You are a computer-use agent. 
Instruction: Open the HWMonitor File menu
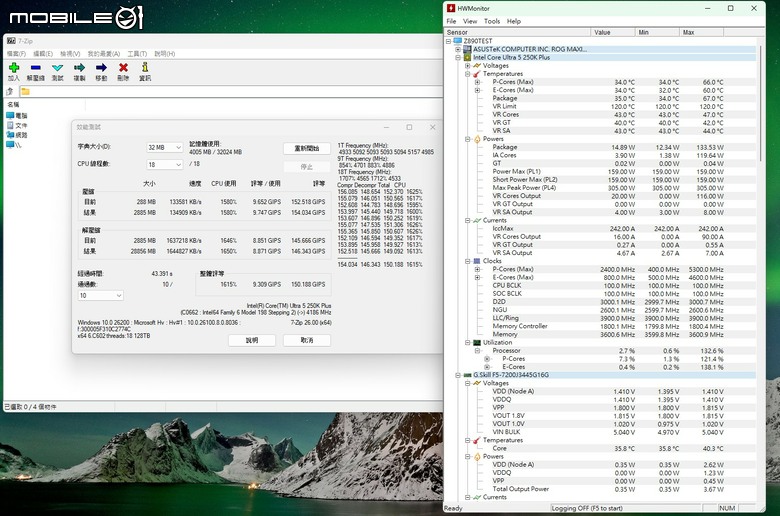pyautogui.click(x=451, y=21)
